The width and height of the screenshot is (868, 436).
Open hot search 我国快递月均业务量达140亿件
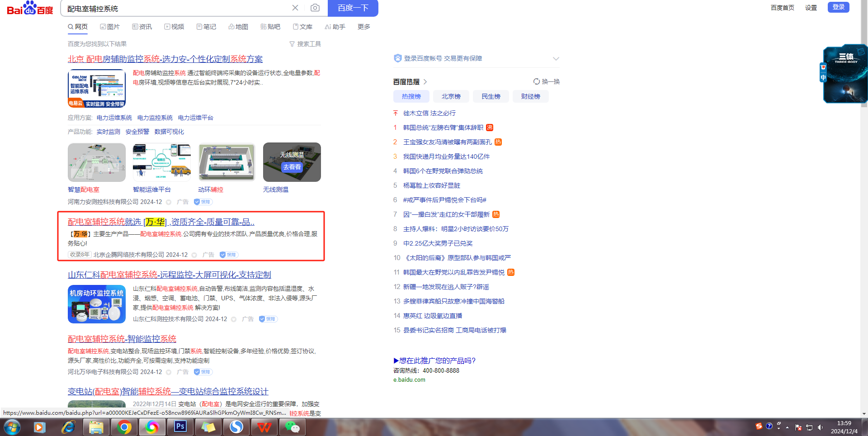[x=446, y=156]
